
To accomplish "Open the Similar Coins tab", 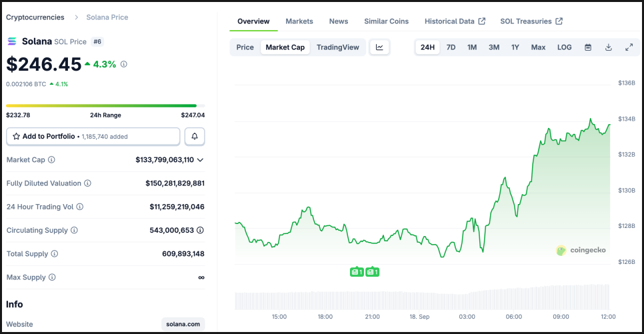I will point(386,21).
